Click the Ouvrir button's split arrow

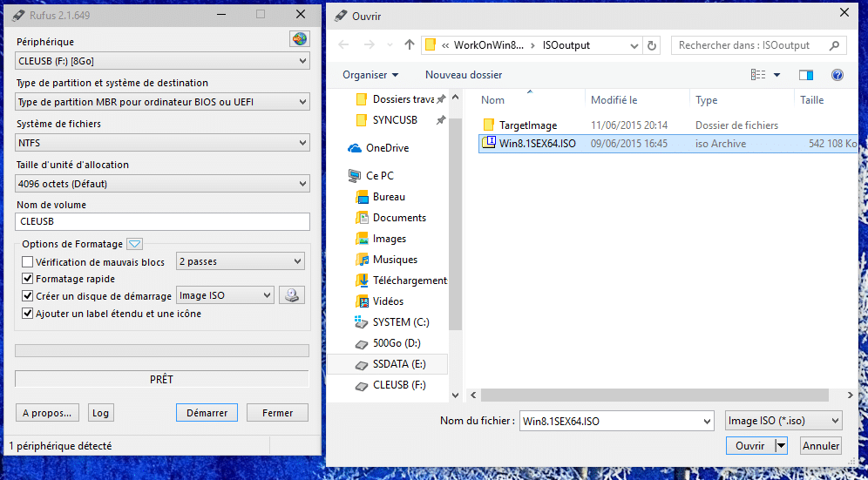pyautogui.click(x=781, y=446)
